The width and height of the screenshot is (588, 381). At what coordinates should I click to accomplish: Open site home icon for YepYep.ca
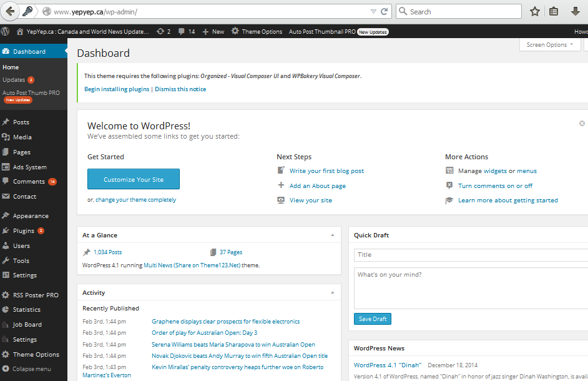pos(20,31)
